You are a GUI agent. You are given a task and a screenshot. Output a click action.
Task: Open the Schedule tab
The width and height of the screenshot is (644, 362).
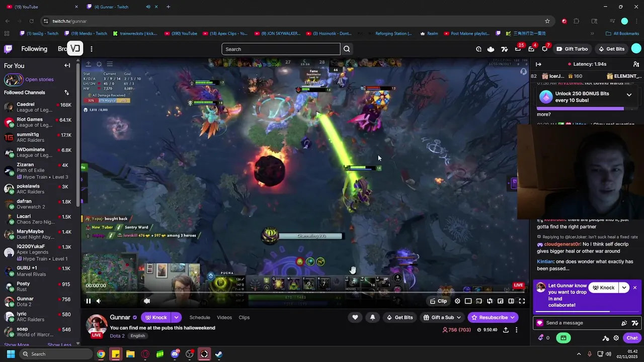[x=200, y=317]
